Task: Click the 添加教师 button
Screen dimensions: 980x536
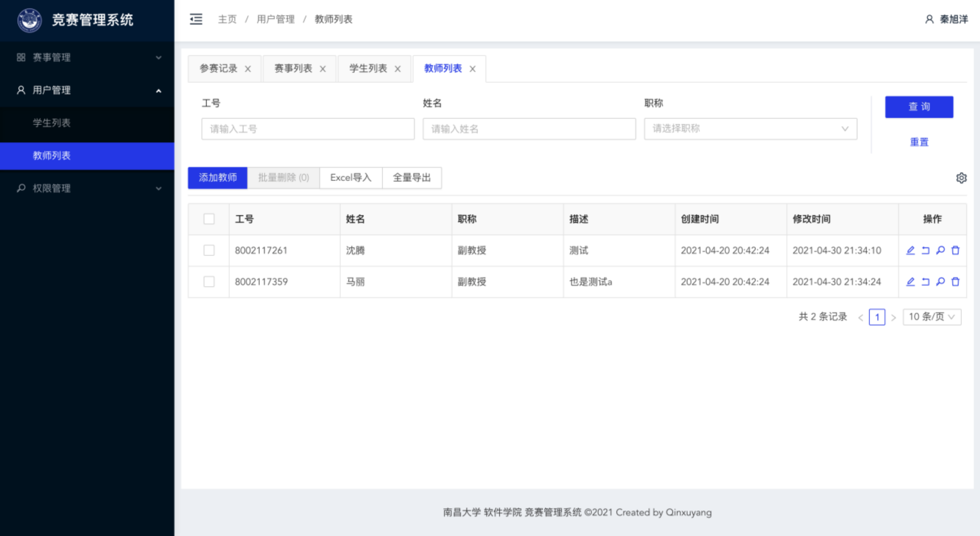Action: pos(217,178)
